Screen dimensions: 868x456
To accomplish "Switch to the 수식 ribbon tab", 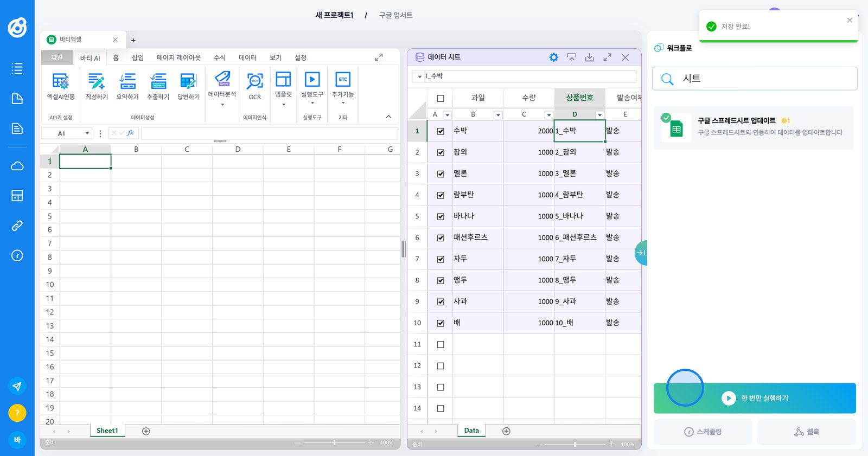I will [220, 57].
